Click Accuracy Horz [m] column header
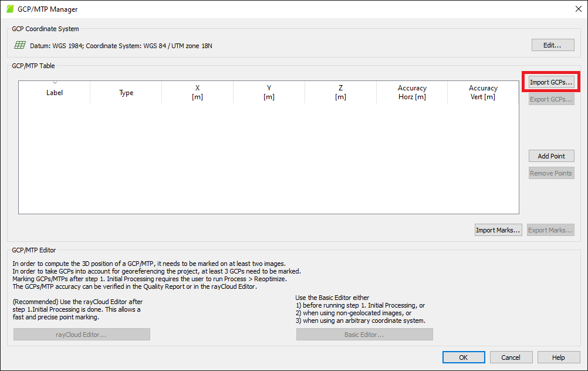The width and height of the screenshot is (588, 371). (x=412, y=93)
